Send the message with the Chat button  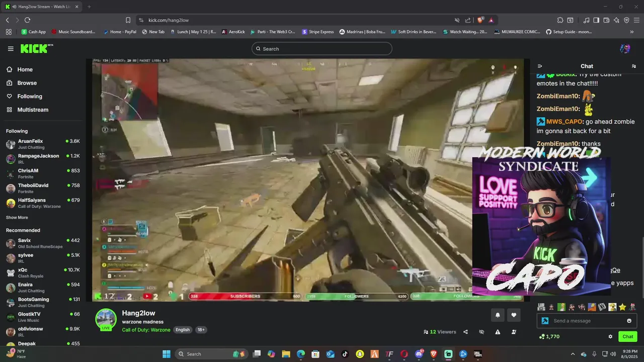tap(628, 337)
